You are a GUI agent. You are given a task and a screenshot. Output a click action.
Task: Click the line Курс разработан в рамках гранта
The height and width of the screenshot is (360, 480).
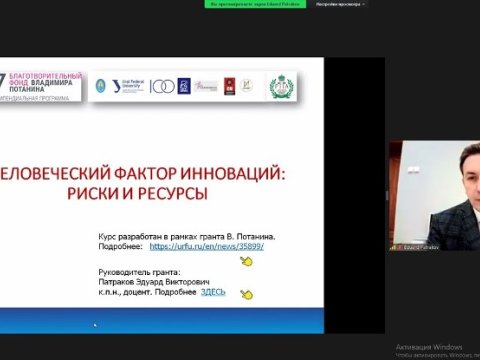pos(187,237)
